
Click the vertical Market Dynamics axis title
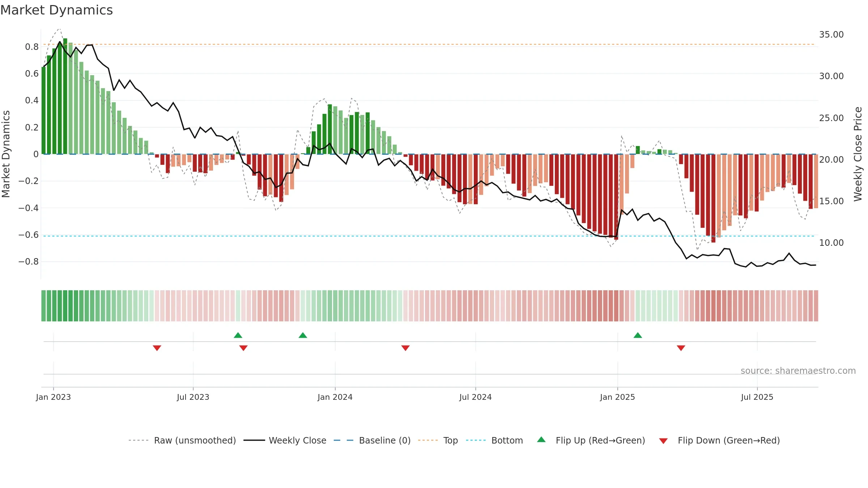point(6,154)
